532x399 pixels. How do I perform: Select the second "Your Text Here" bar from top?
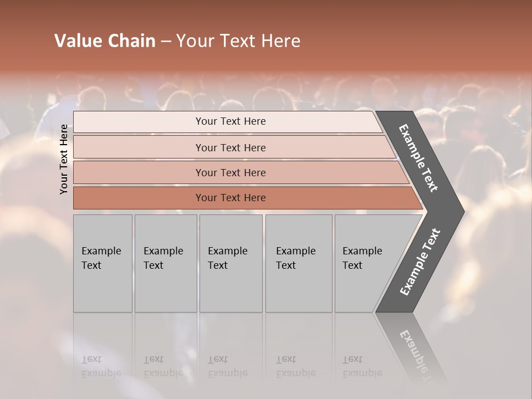pos(231,147)
